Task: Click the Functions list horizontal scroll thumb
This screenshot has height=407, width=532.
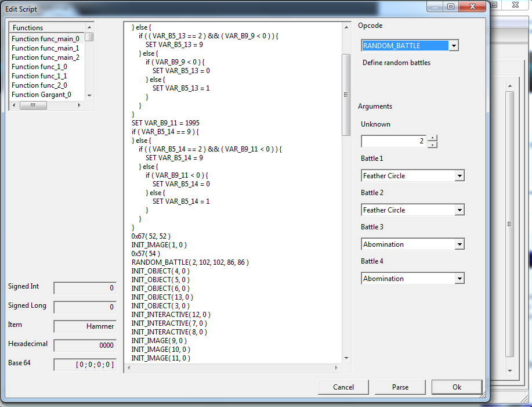Action: click(33, 105)
